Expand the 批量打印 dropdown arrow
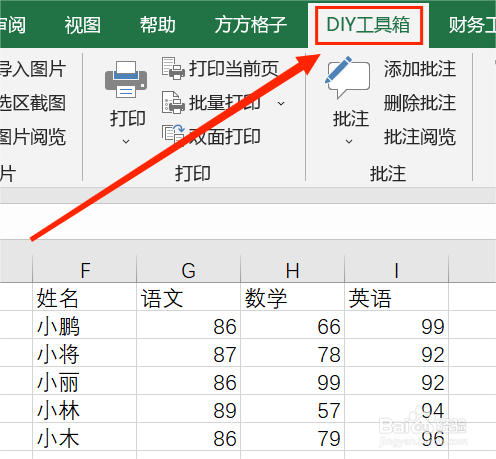Screen dimensions: 496x459 [281, 103]
